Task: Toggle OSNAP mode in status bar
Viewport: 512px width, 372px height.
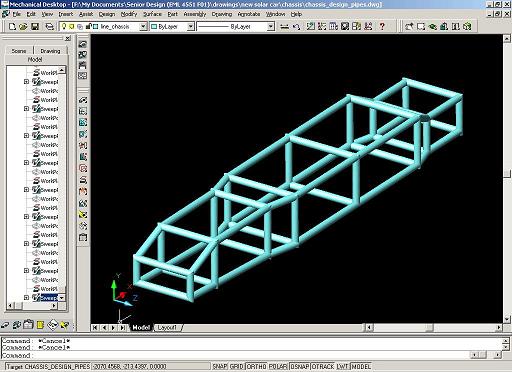Action: point(300,367)
